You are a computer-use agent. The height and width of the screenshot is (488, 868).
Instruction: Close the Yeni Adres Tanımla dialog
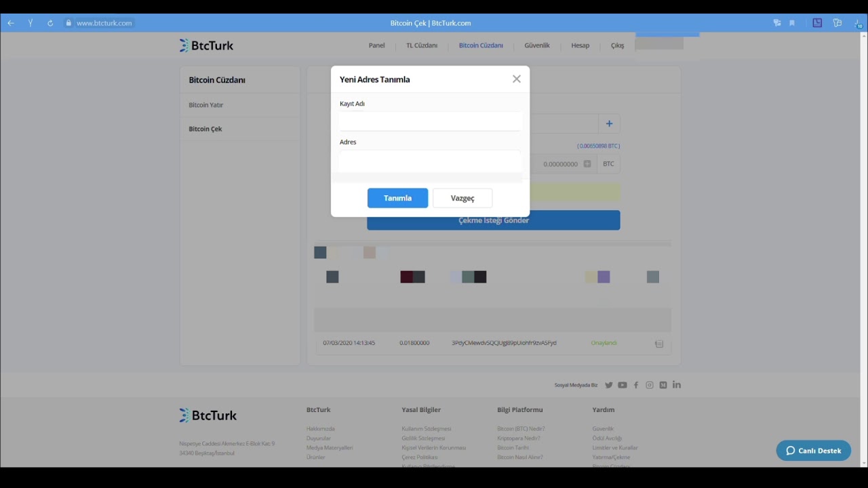click(517, 79)
